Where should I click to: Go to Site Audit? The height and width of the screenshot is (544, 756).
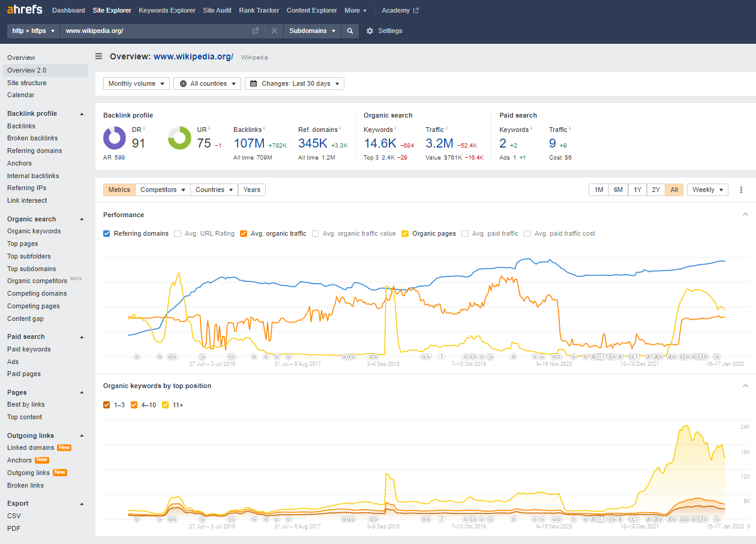pyautogui.click(x=217, y=10)
